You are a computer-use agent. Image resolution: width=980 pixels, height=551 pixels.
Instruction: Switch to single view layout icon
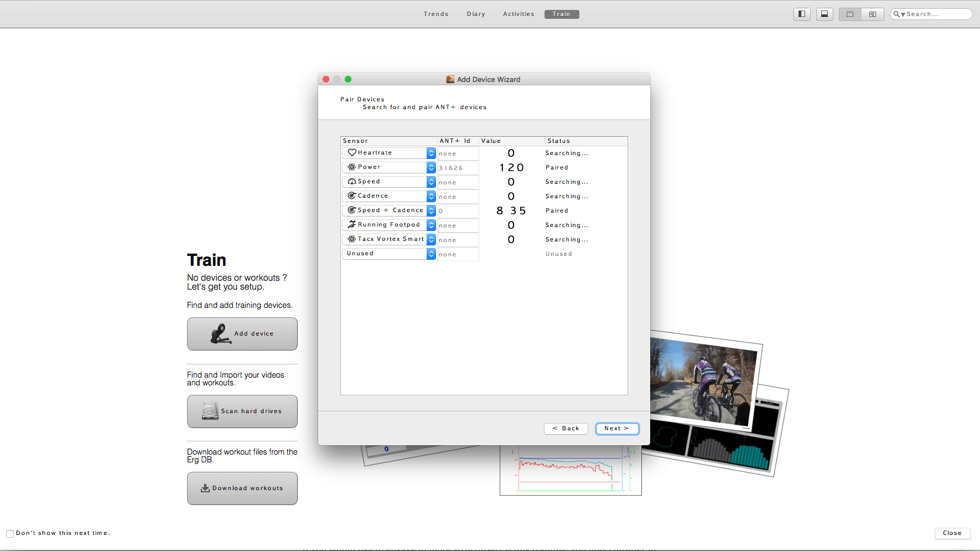pyautogui.click(x=850, y=14)
